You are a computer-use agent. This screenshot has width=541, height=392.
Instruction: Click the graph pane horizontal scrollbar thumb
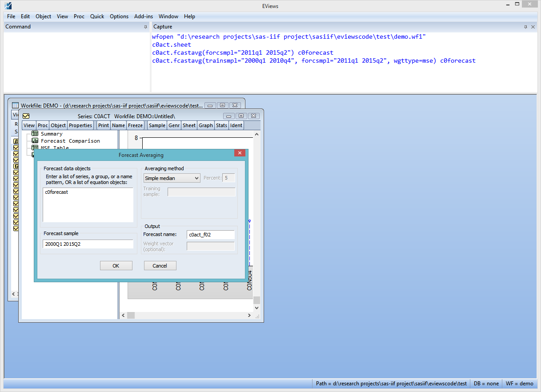tap(131, 315)
